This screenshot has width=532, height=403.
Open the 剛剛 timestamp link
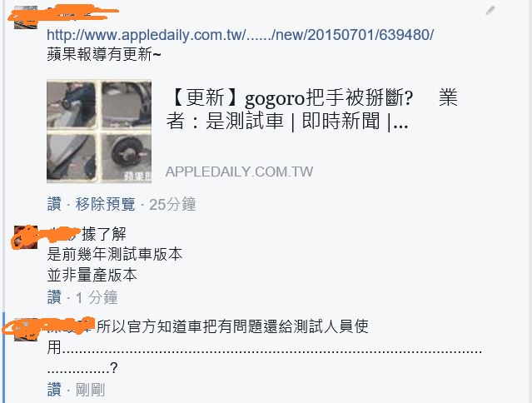click(x=90, y=390)
